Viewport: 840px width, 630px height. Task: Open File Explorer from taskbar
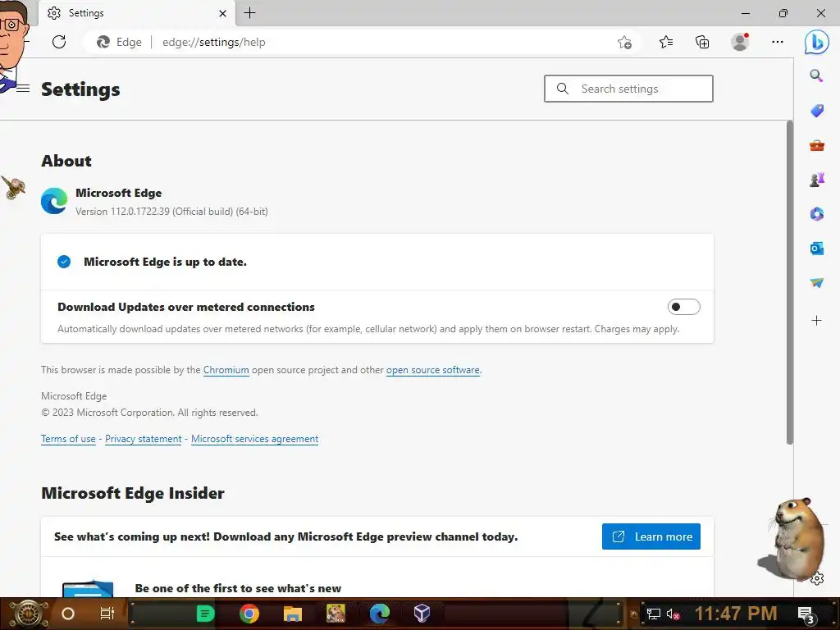coord(293,614)
